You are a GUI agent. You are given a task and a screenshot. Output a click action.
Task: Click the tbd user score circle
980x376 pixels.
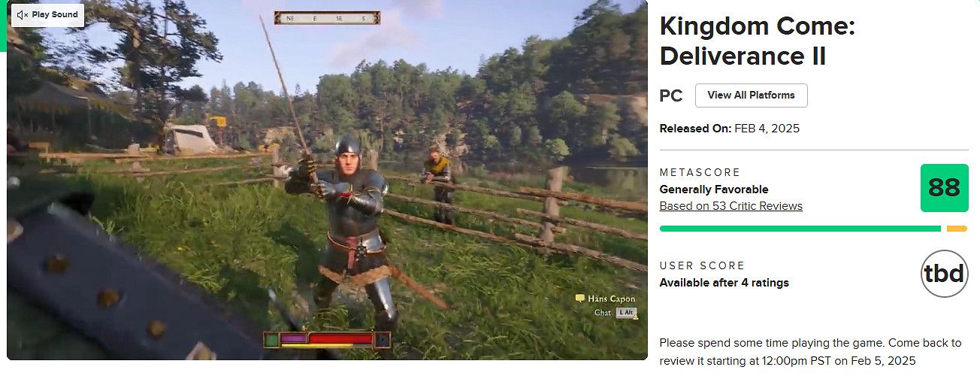pyautogui.click(x=944, y=274)
